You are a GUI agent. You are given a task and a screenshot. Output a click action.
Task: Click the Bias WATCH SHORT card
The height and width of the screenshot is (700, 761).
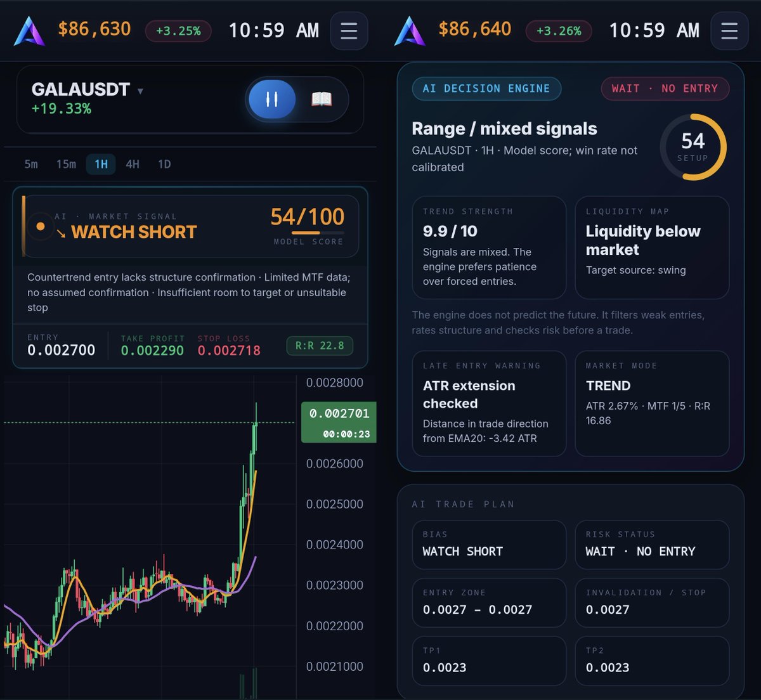489,545
